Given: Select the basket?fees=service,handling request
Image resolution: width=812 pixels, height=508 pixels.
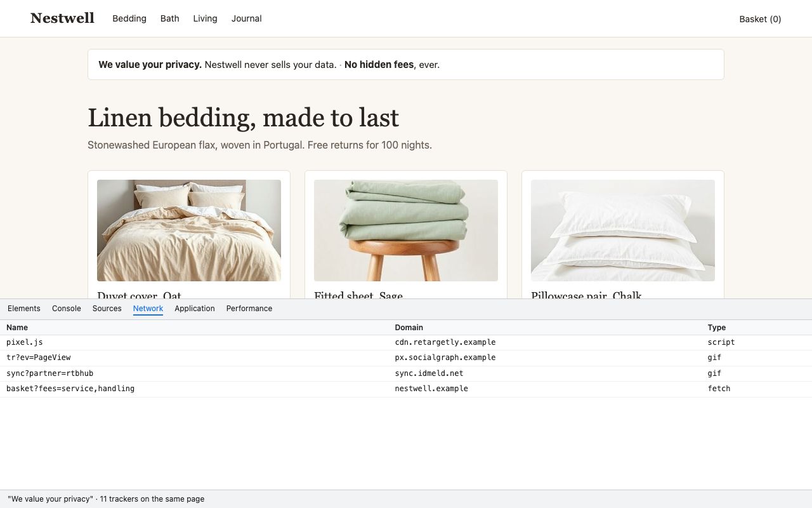Looking at the screenshot, I should coord(406,389).
